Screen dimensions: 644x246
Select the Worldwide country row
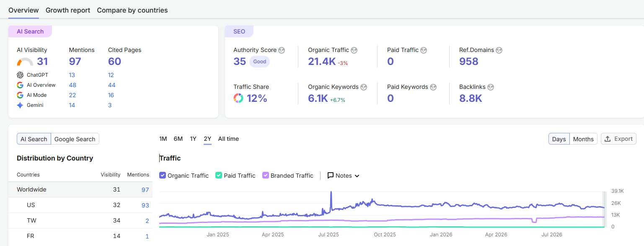(80, 189)
